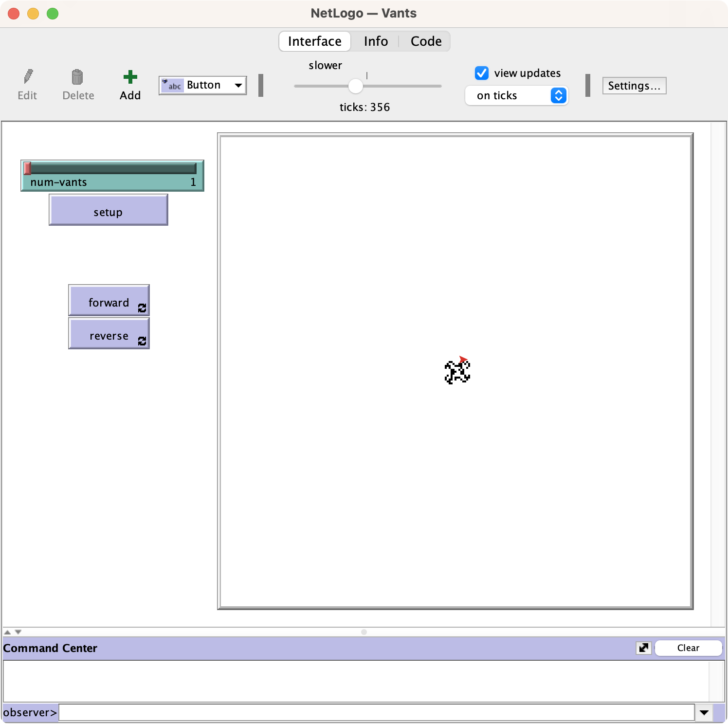This screenshot has width=728, height=724.
Task: Click inside the observer command input field
Action: pos(375,712)
